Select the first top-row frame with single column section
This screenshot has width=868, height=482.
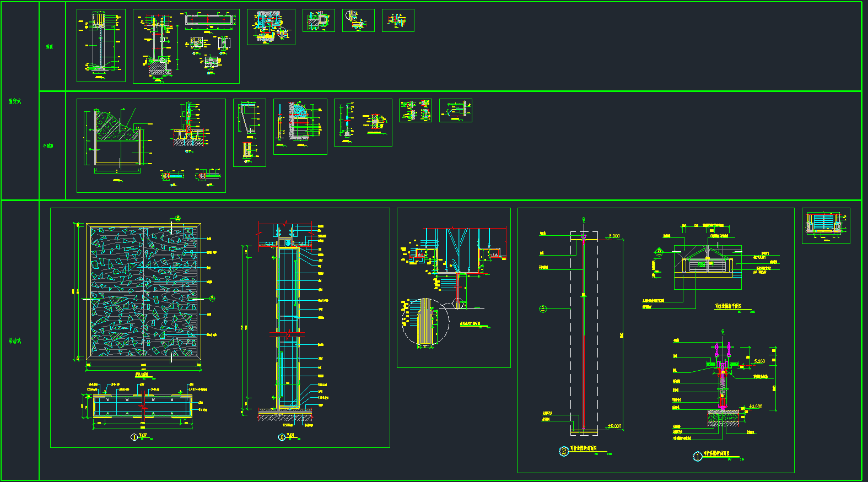pyautogui.click(x=101, y=45)
